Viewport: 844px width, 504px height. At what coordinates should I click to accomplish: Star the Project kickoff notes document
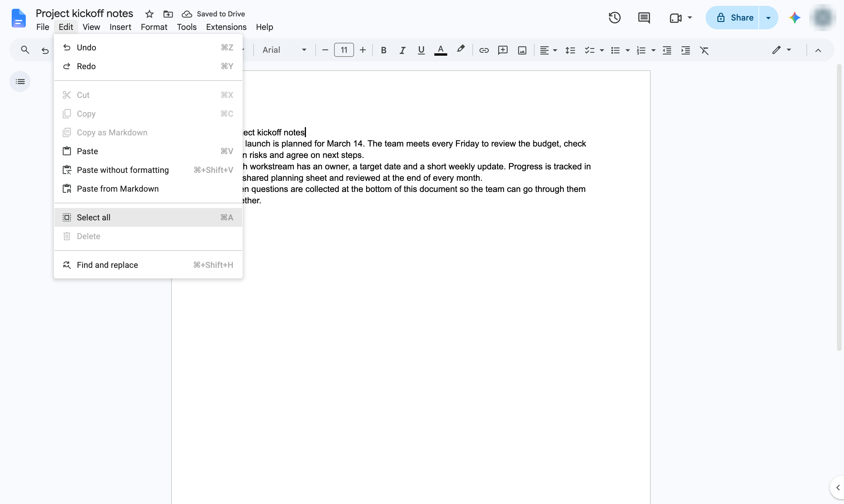(149, 14)
